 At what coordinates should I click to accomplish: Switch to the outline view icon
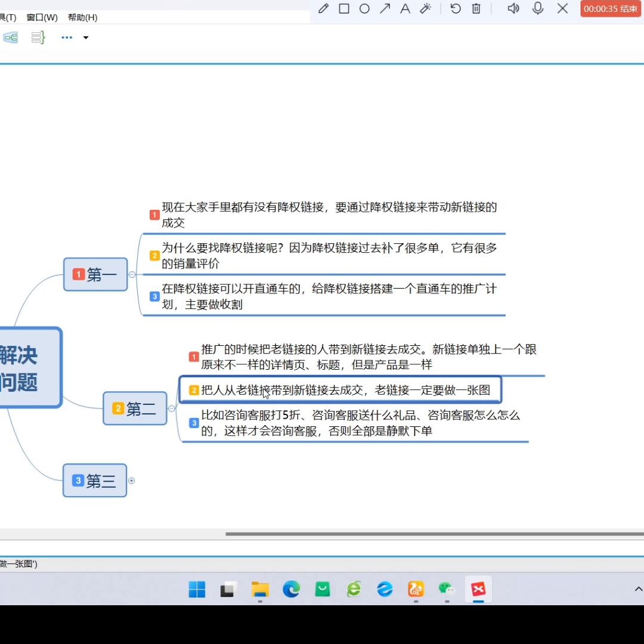[x=38, y=38]
